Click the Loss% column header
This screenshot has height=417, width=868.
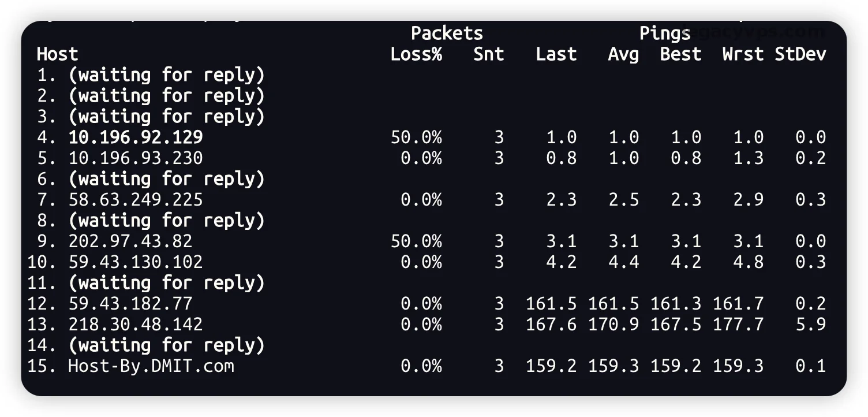pos(416,54)
